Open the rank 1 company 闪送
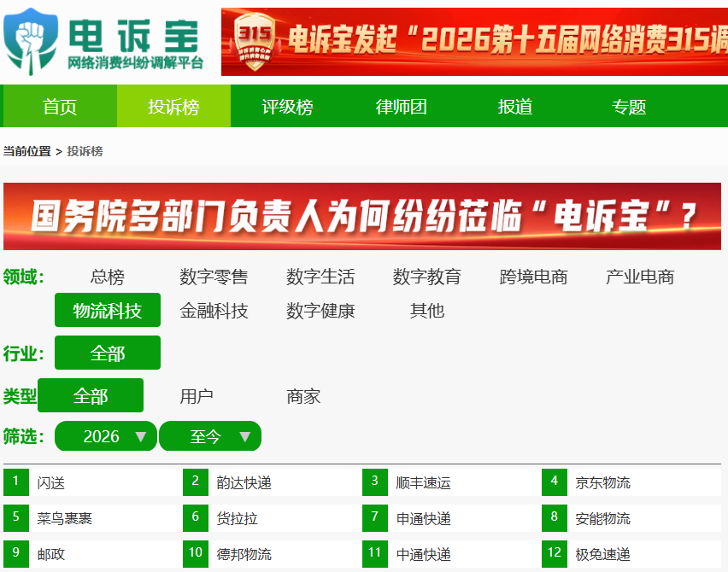The image size is (728, 572). [x=51, y=483]
